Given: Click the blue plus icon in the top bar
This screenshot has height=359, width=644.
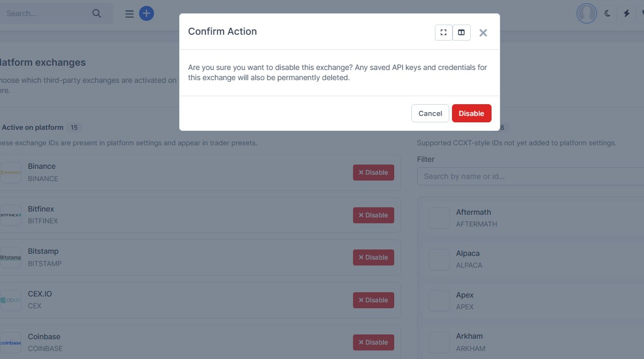Looking at the screenshot, I should click(147, 13).
